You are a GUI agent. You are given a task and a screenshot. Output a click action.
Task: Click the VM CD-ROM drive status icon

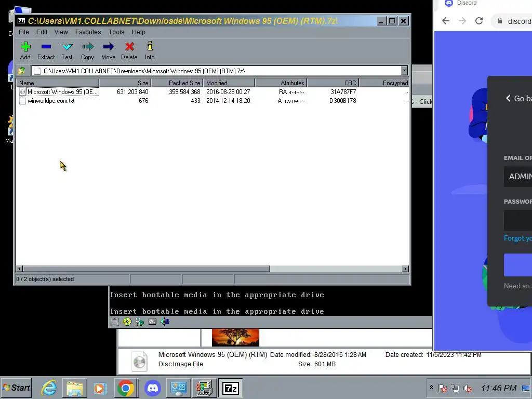(x=127, y=322)
